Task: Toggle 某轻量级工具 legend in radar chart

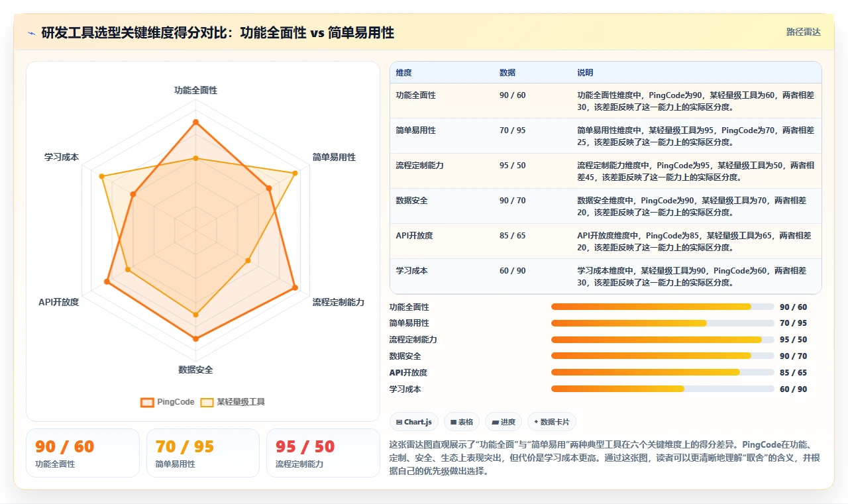Action: click(x=233, y=402)
